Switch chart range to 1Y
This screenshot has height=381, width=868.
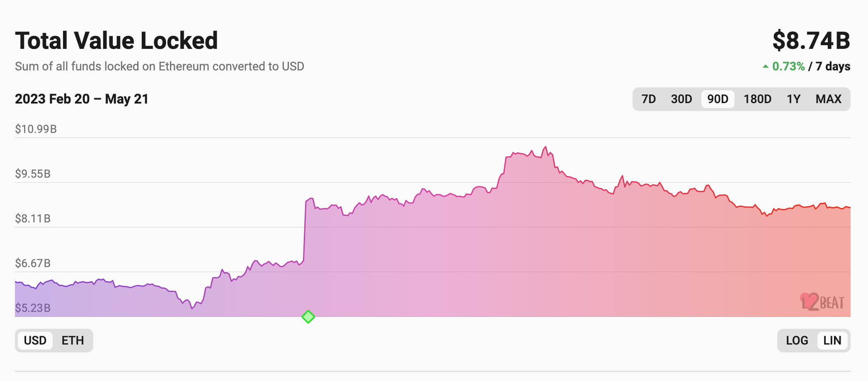tap(793, 99)
